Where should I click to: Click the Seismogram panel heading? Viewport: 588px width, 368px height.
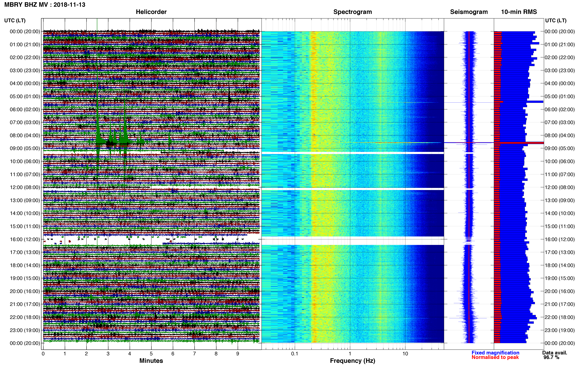pos(469,12)
